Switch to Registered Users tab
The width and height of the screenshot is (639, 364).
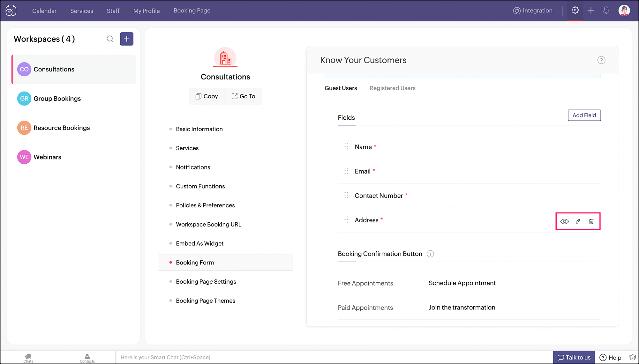click(392, 88)
